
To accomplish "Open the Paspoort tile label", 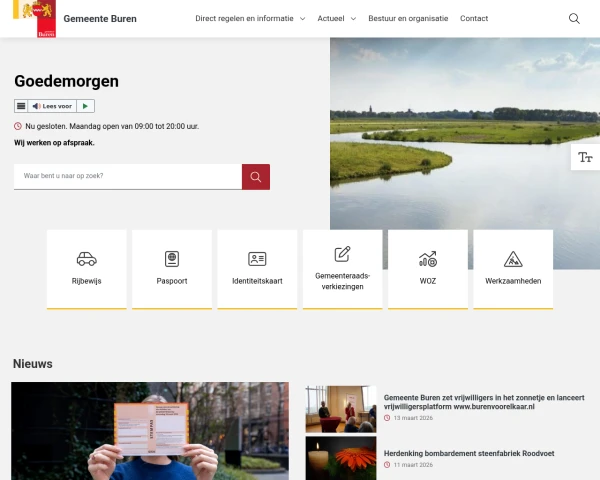I will pos(172,281).
